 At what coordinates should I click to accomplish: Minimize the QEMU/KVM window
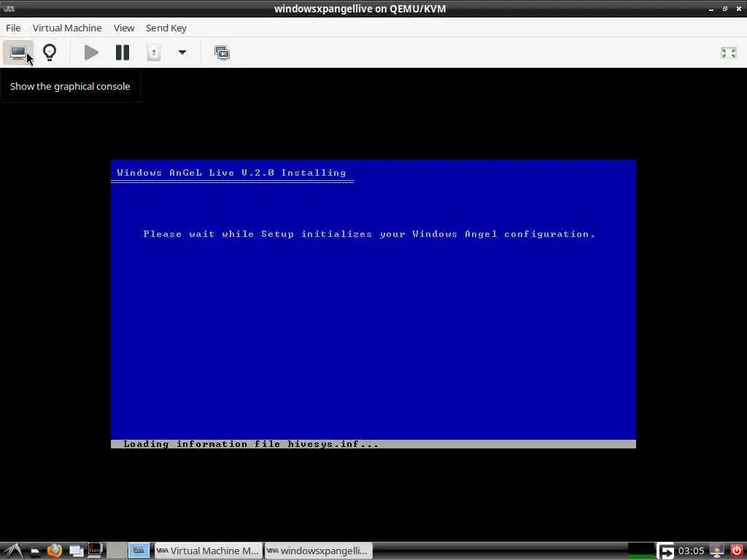click(x=711, y=9)
